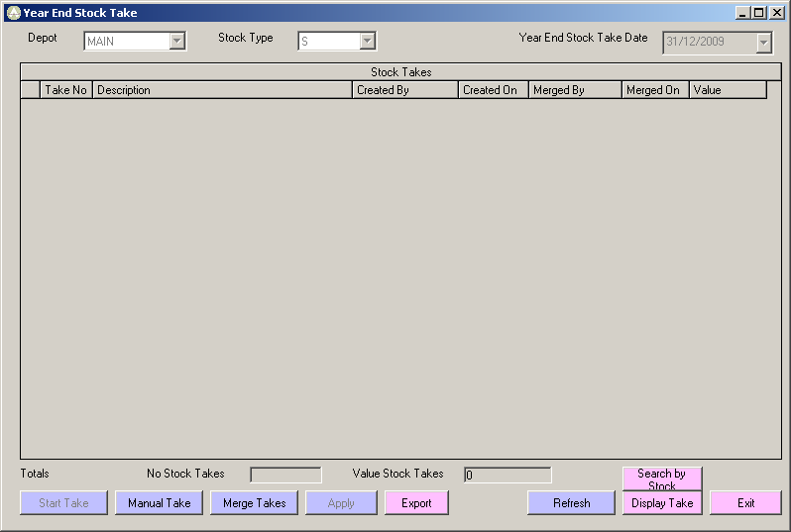This screenshot has width=791, height=532.
Task: Click the Merge Takes button
Action: pyautogui.click(x=254, y=502)
